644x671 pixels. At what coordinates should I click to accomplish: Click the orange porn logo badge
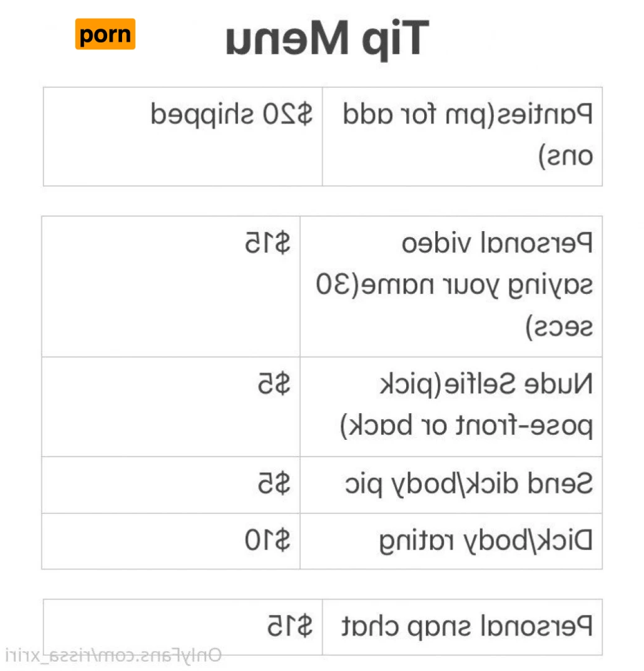105,34
